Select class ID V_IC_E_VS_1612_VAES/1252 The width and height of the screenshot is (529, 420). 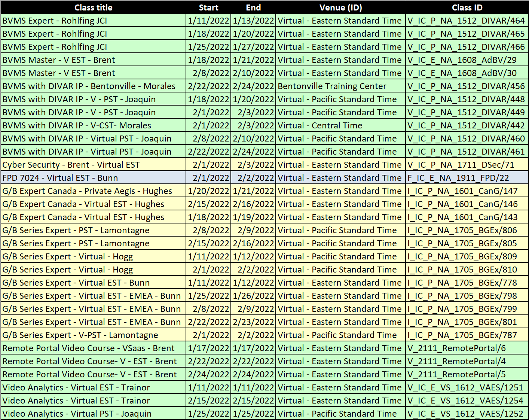coord(467,414)
